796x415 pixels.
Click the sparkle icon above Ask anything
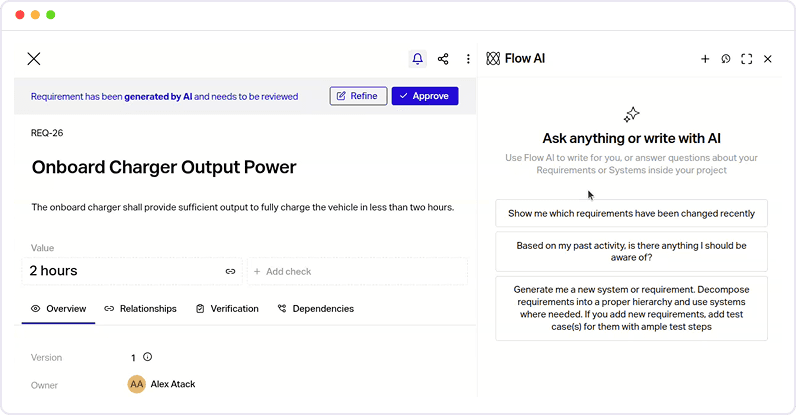click(632, 115)
